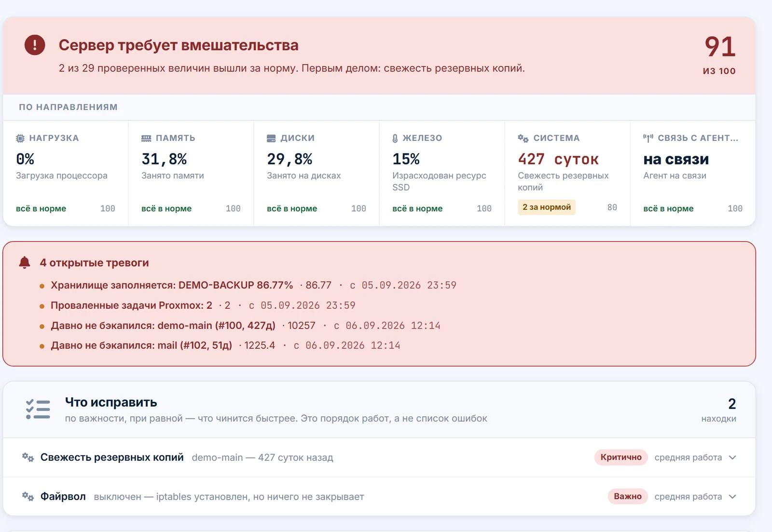Image resolution: width=772 pixels, height=532 pixels.
Task: Click the checklist icon beside Что исправить
Action: (38, 409)
